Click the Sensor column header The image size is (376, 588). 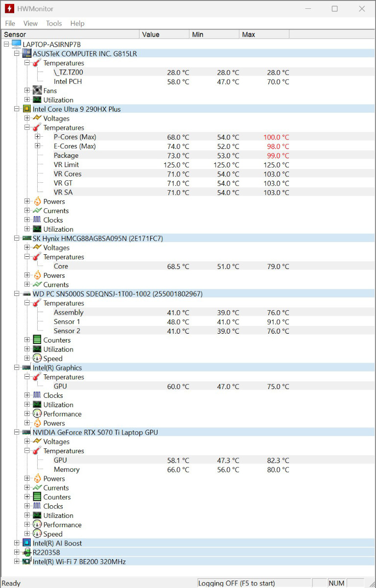(x=70, y=34)
